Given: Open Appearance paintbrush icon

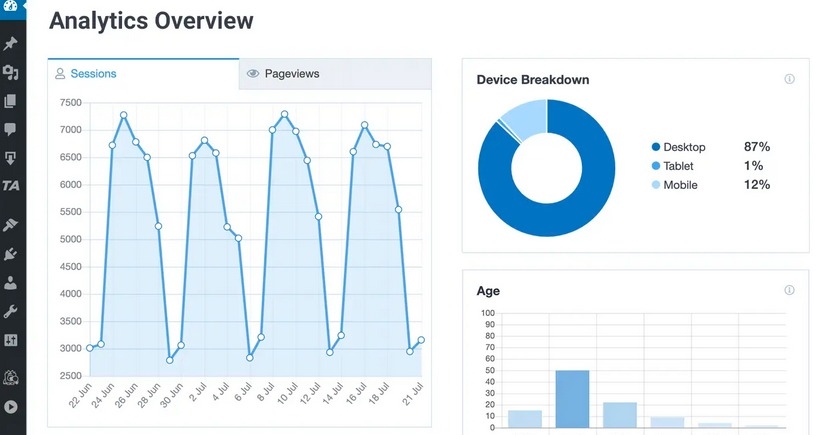Looking at the screenshot, I should click(x=11, y=225).
